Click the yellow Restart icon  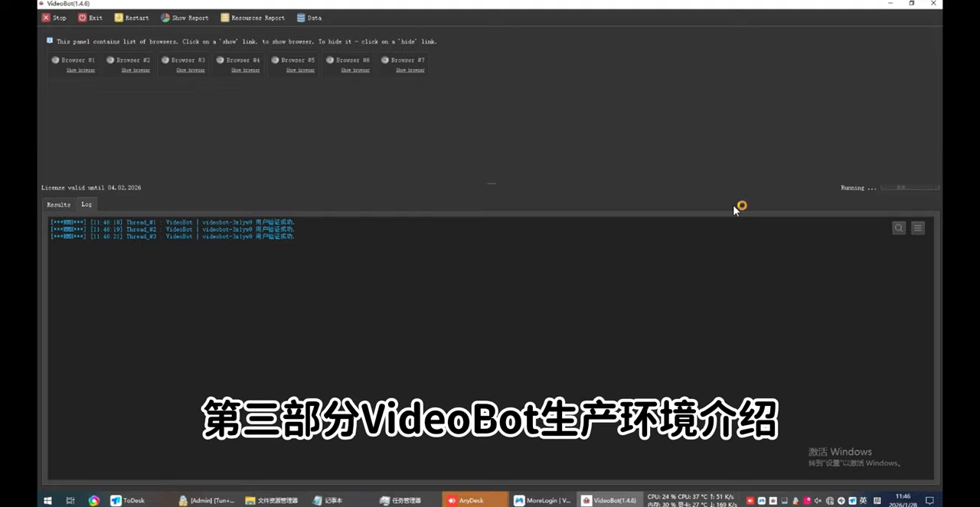119,18
